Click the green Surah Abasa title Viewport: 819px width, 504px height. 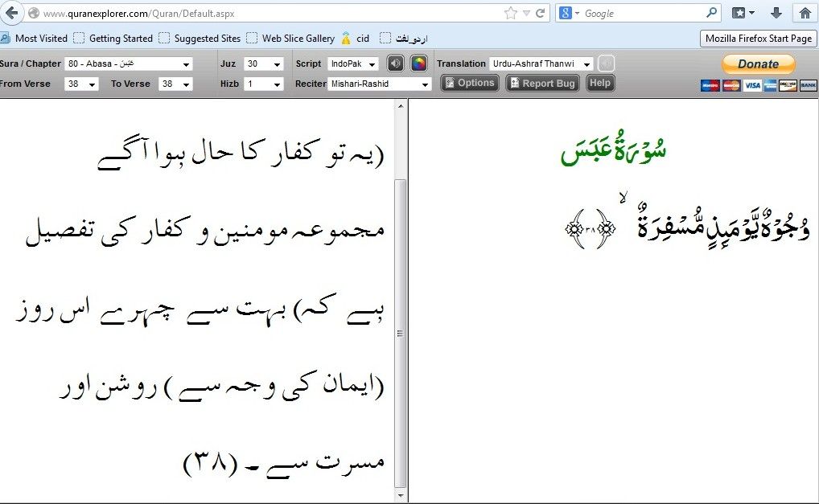(x=614, y=150)
